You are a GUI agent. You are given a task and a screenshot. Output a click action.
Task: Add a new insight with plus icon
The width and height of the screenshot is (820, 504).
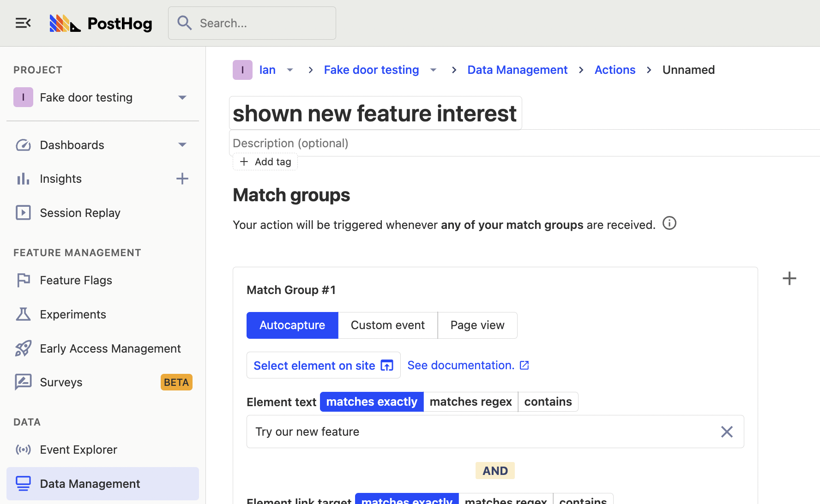(182, 179)
